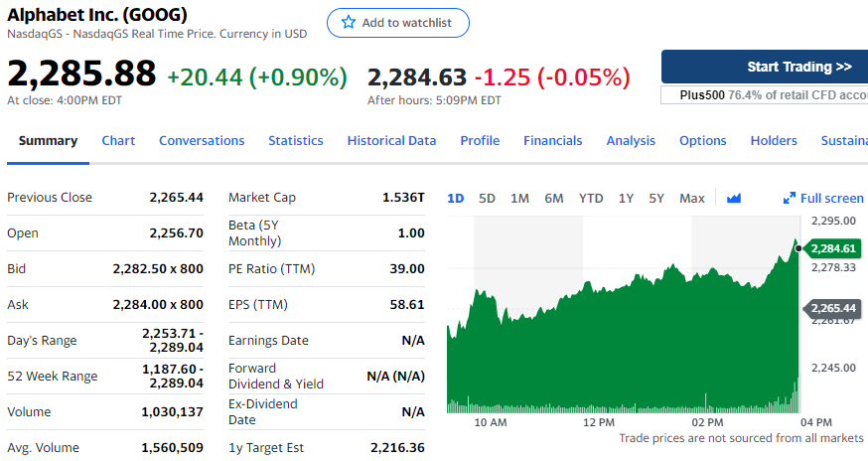This screenshot has height=461, width=868.
Task: Select the 1D chart range
Action: click(455, 199)
